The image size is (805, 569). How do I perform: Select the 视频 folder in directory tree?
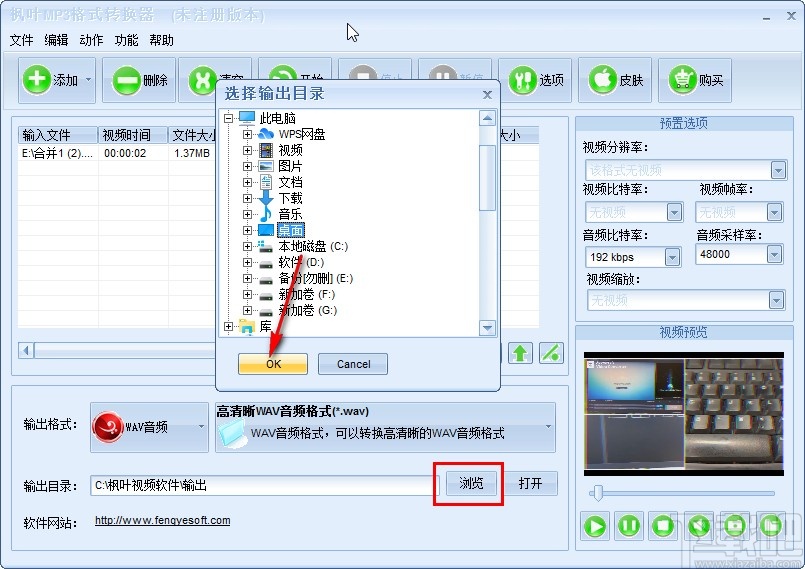click(290, 150)
